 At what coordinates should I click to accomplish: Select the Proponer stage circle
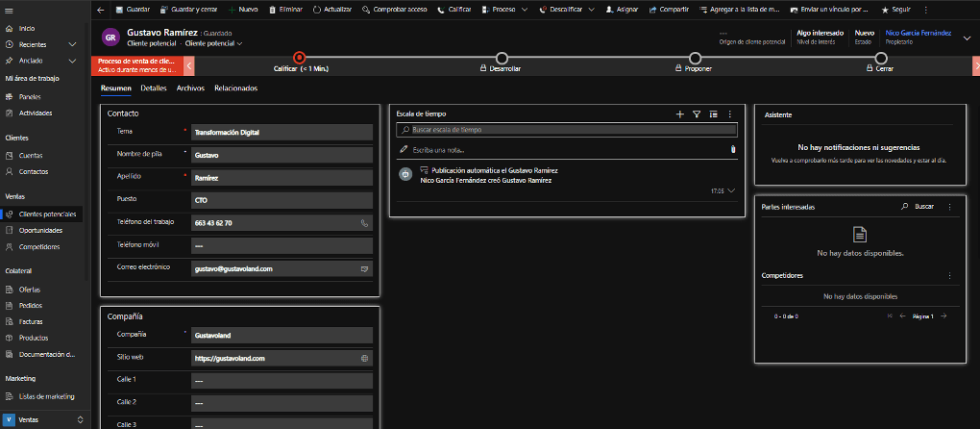coord(695,58)
